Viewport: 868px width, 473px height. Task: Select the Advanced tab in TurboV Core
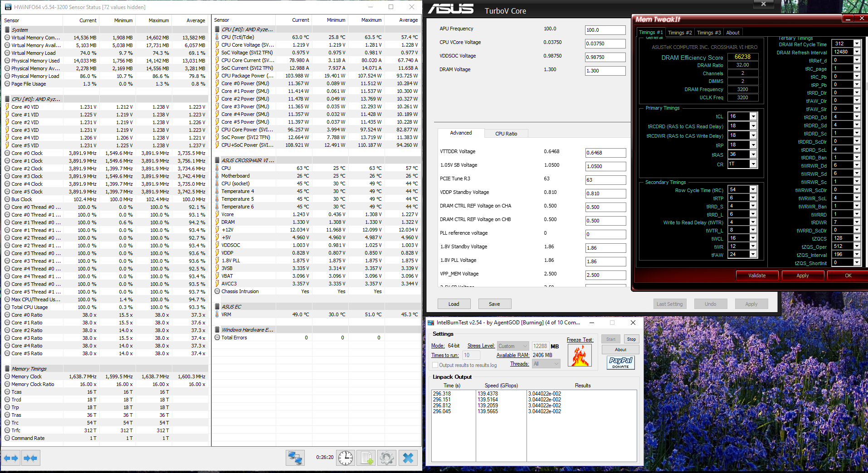click(x=461, y=133)
